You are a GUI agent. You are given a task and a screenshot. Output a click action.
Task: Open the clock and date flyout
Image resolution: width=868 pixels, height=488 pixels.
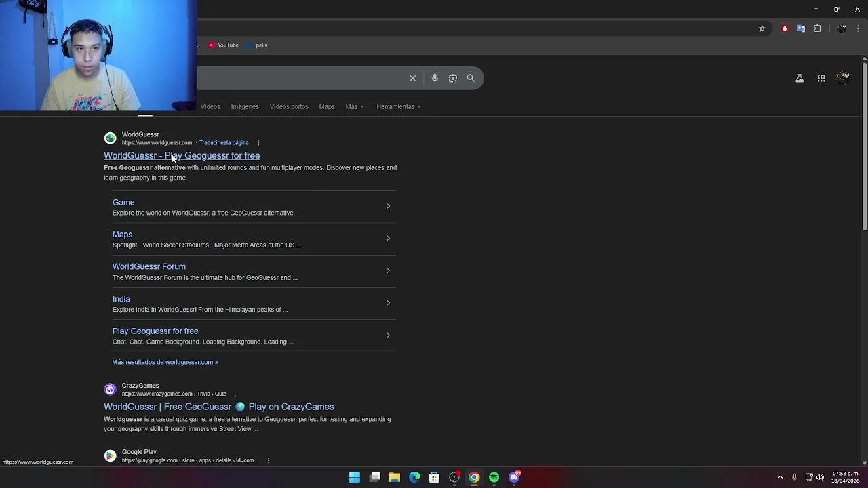point(846,477)
